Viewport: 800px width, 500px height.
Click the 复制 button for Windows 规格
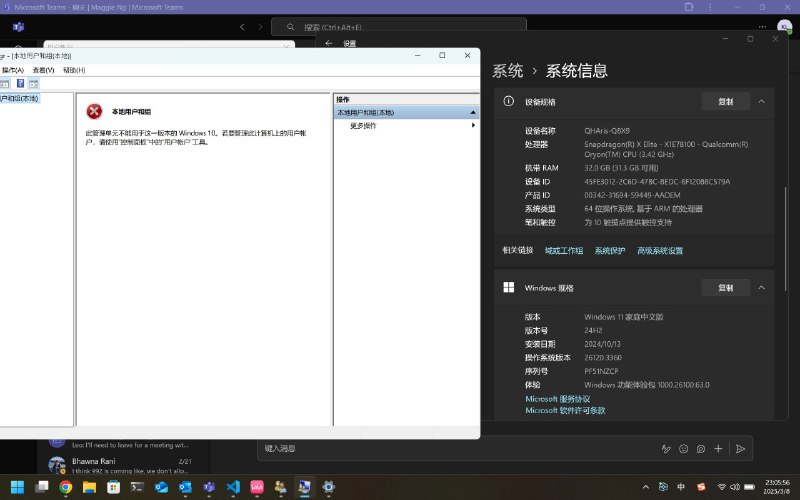(726, 288)
